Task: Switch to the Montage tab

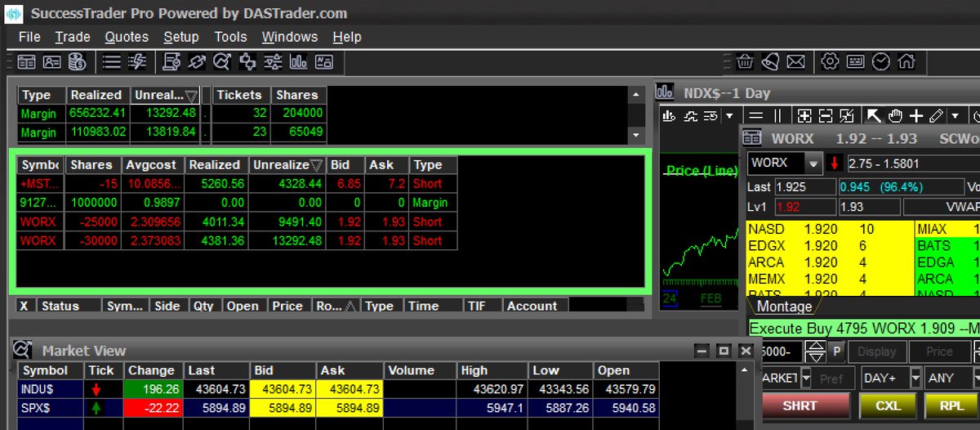Action: 784,307
